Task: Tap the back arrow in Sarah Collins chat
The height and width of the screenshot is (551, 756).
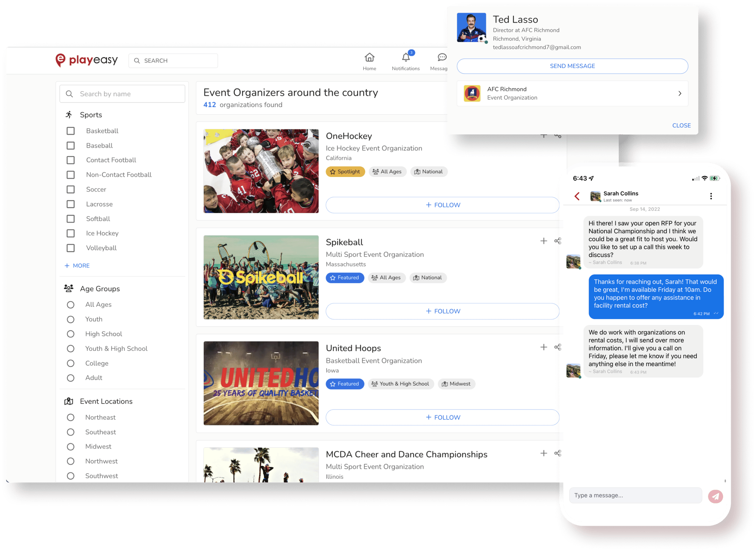Action: click(x=577, y=196)
